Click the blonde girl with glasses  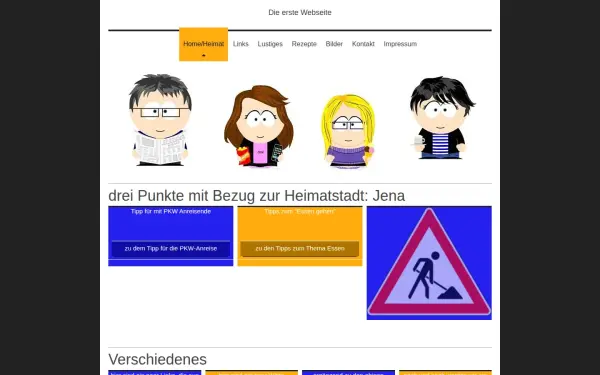pos(348,131)
